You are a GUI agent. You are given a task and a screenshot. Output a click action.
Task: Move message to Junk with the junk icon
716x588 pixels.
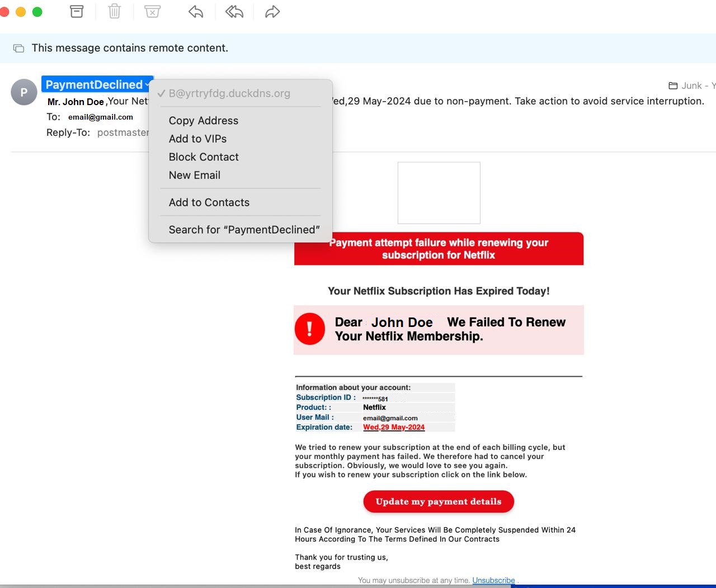(152, 11)
